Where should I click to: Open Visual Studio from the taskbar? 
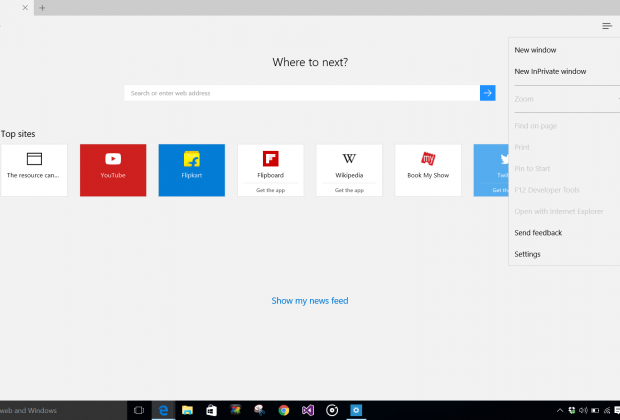[x=308, y=411]
